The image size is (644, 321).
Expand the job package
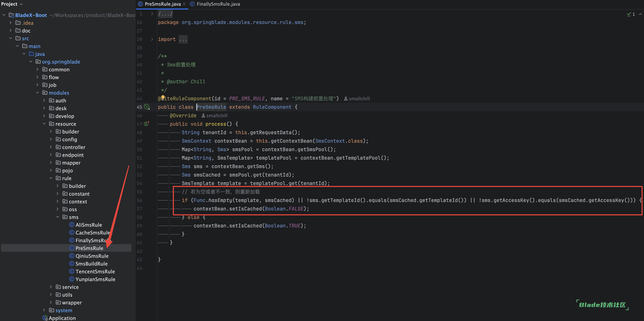[37, 85]
